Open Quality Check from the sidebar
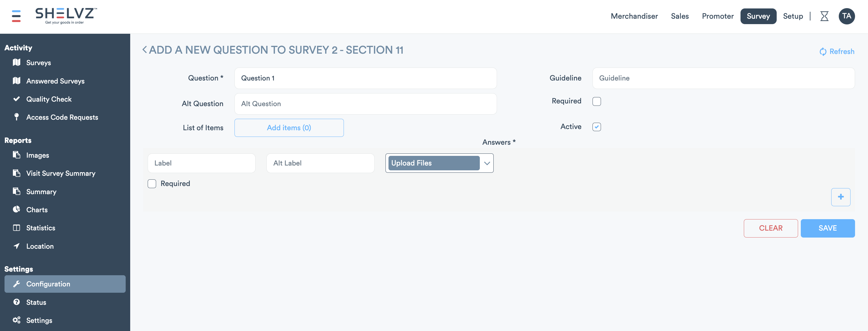The image size is (868, 331). [x=16, y=99]
